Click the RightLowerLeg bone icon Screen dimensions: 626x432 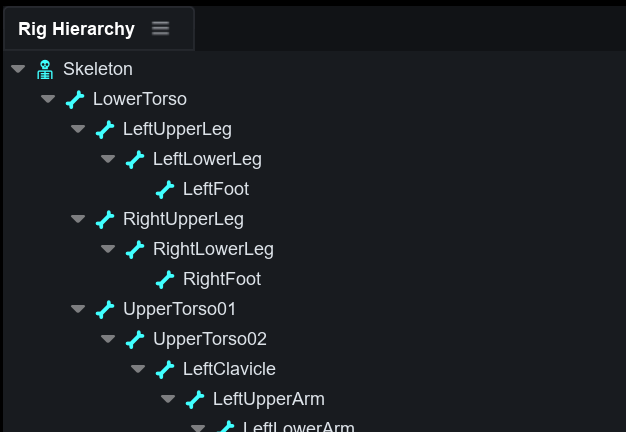[x=135, y=249]
